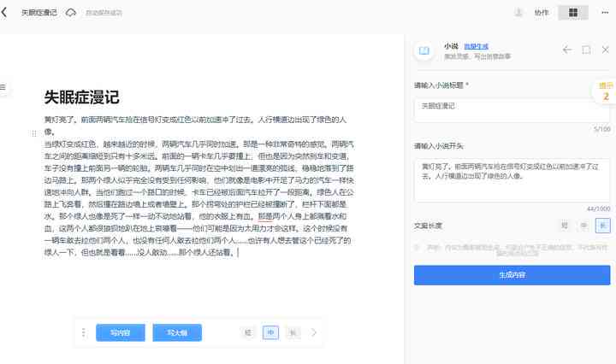Viewport: 616px width, 364px height.
Task: Open the four-square grid apps button
Action: [573, 13]
